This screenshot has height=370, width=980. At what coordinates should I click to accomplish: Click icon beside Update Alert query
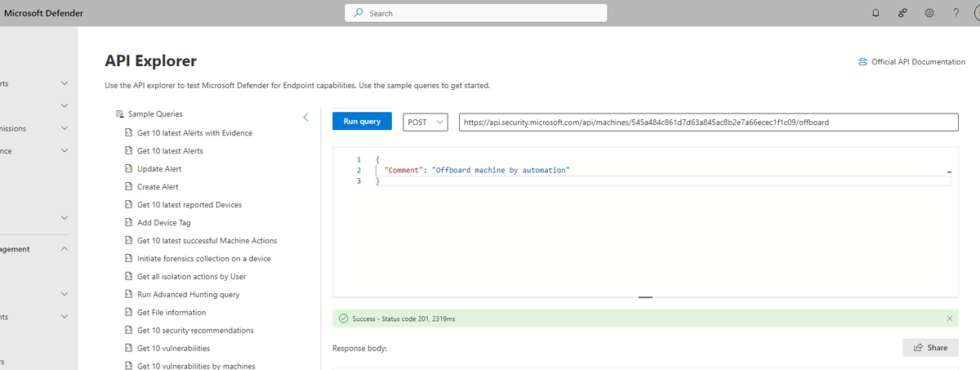coord(128,169)
